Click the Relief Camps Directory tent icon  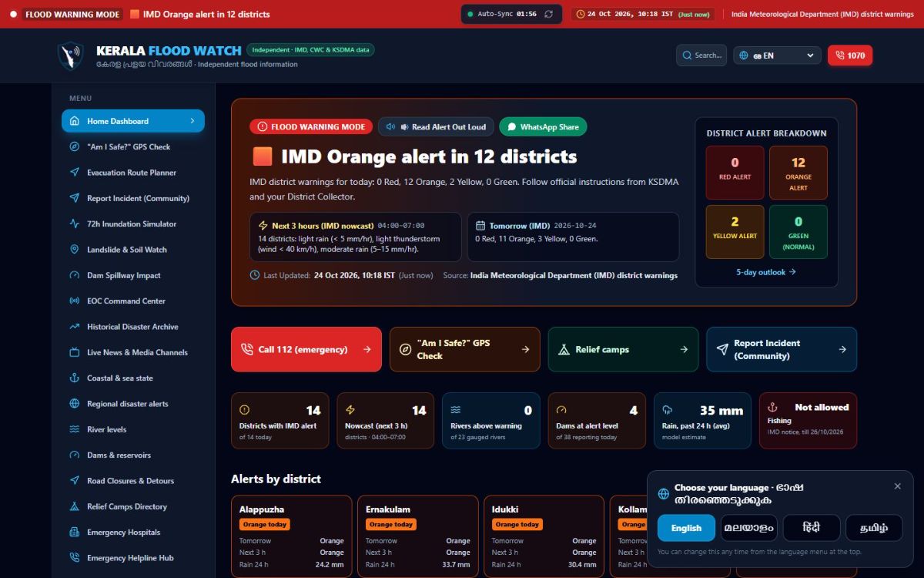[x=75, y=506]
